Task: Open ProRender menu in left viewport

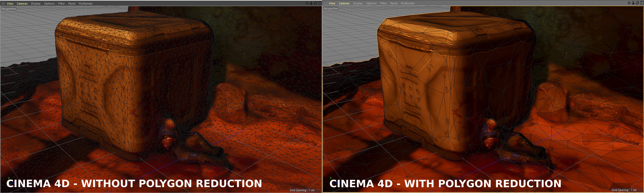Action: click(86, 4)
